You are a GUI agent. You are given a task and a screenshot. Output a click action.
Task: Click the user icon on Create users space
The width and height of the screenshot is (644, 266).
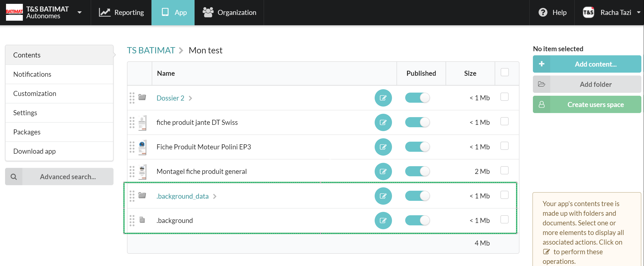pyautogui.click(x=542, y=104)
